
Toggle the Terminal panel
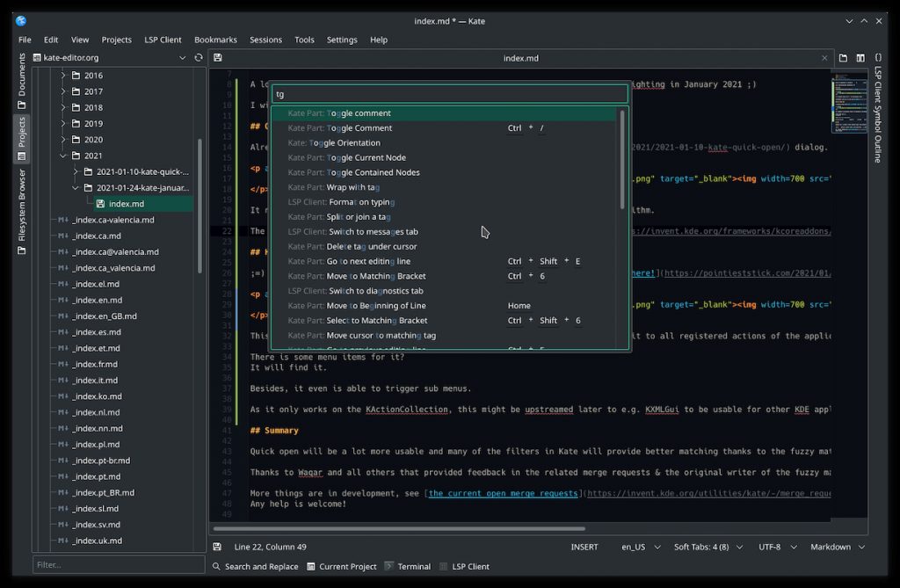[408, 567]
